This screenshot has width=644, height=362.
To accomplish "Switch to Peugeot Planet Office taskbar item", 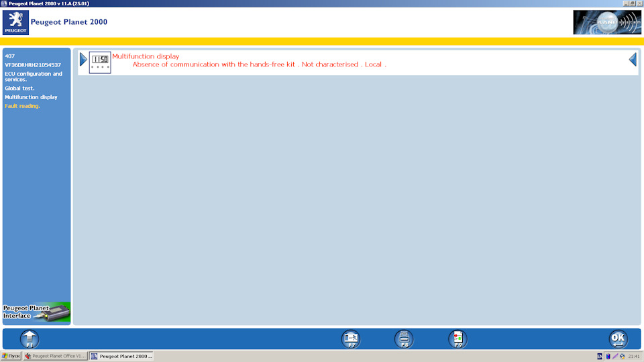I will pyautogui.click(x=55, y=356).
